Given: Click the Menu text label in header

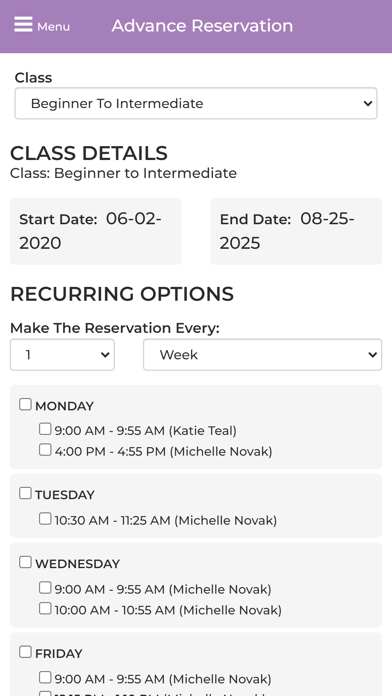Looking at the screenshot, I should pyautogui.click(x=53, y=27).
